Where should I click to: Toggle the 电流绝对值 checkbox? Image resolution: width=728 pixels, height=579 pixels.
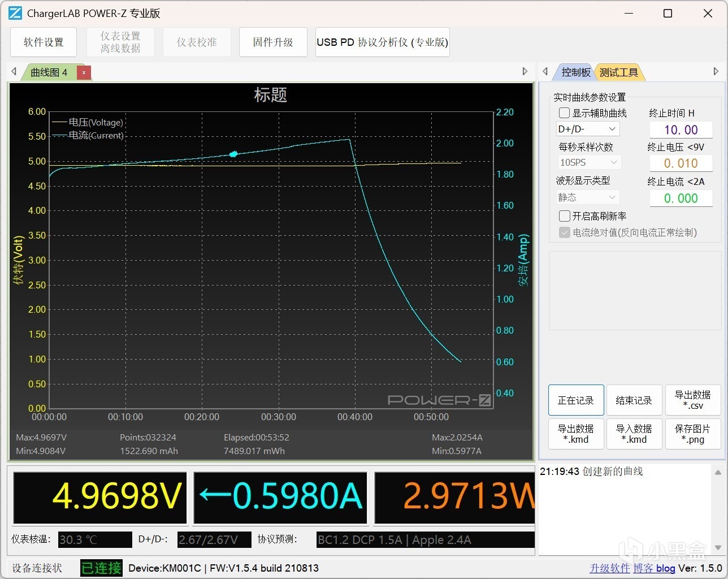click(564, 232)
